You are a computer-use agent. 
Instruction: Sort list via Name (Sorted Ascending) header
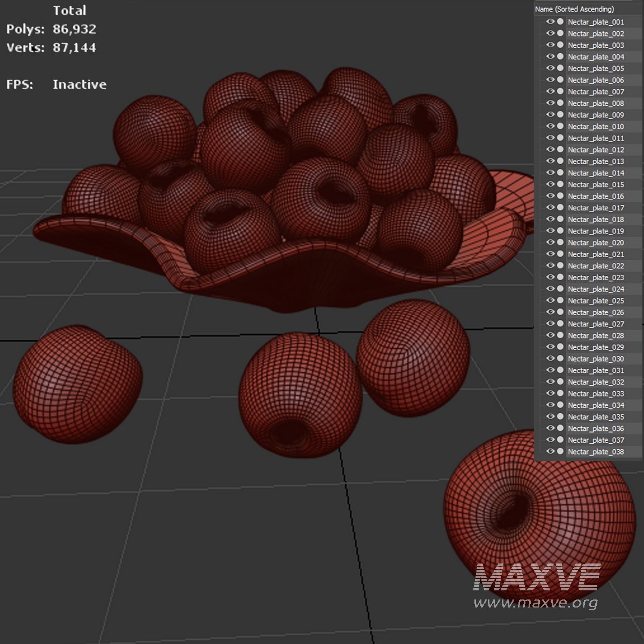574,9
